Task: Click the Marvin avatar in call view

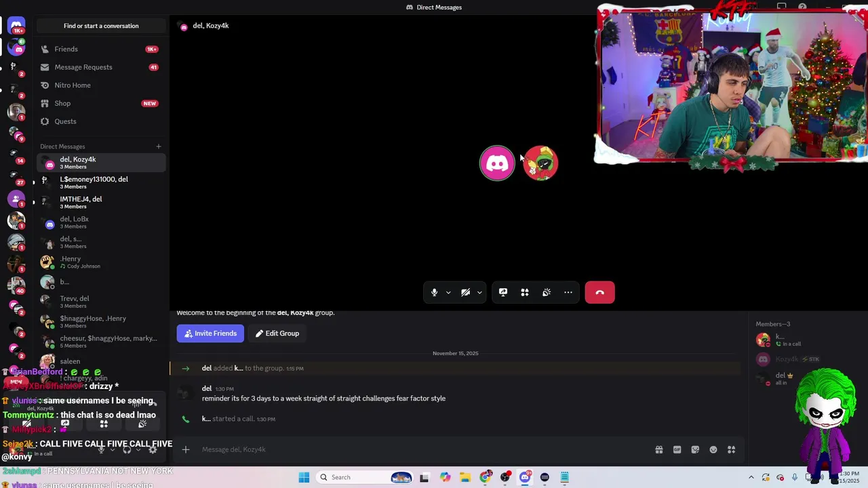Action: pyautogui.click(x=540, y=163)
